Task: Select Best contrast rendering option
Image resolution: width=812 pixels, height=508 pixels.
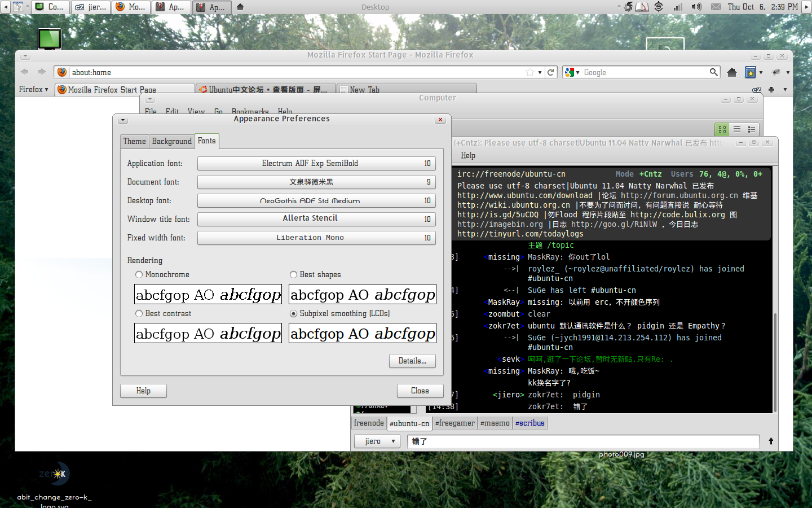Action: point(139,313)
